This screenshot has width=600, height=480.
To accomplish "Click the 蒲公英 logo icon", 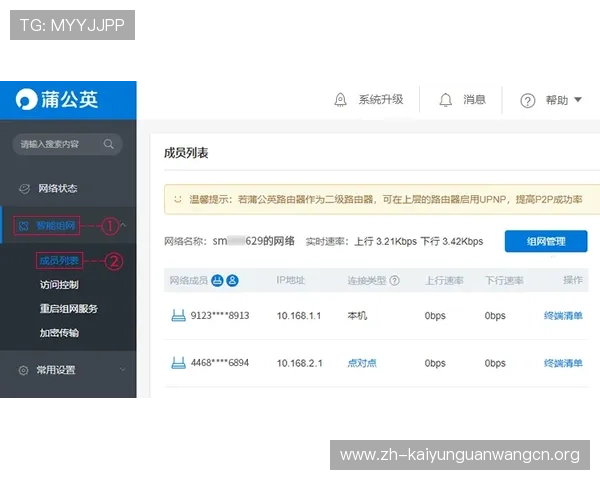I will [26, 100].
